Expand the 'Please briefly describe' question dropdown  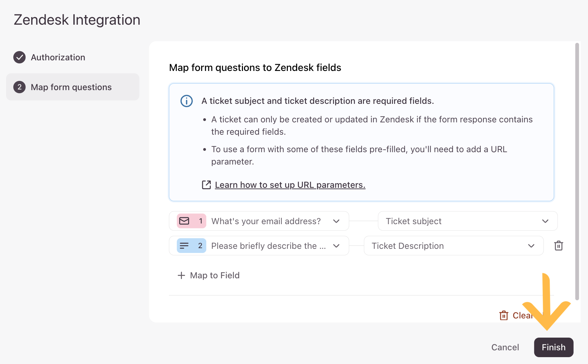coord(336,246)
